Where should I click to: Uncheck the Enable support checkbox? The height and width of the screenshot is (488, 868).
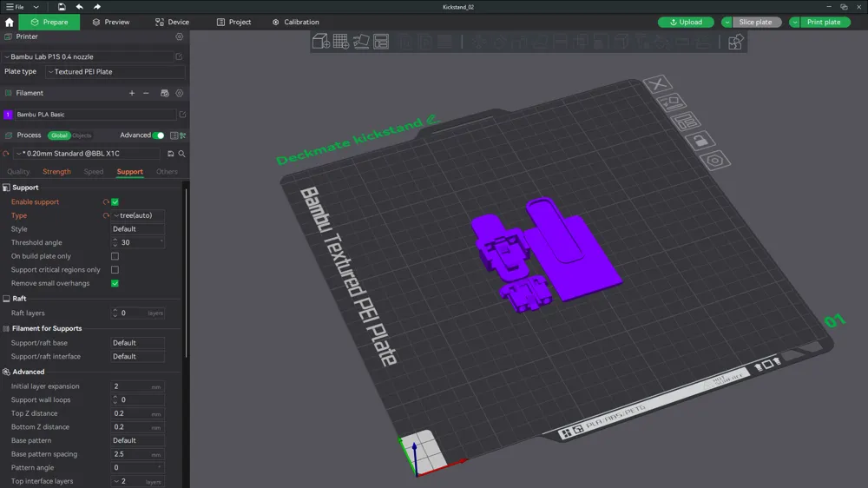coord(115,202)
